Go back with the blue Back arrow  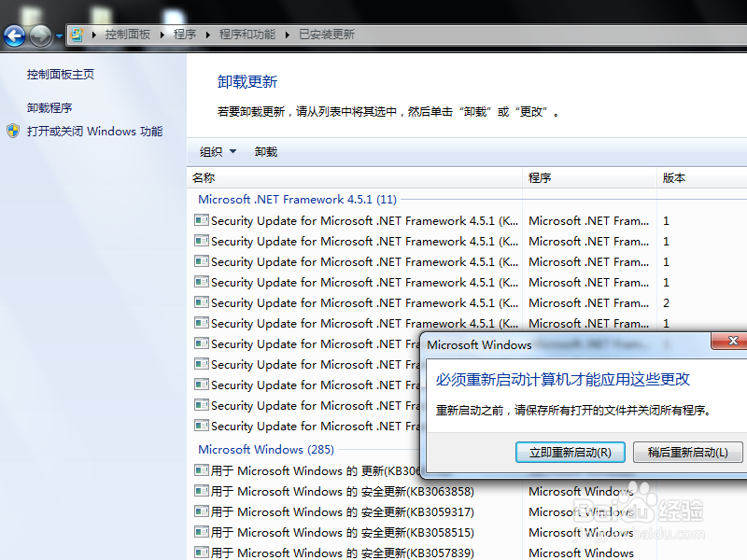coord(14,35)
